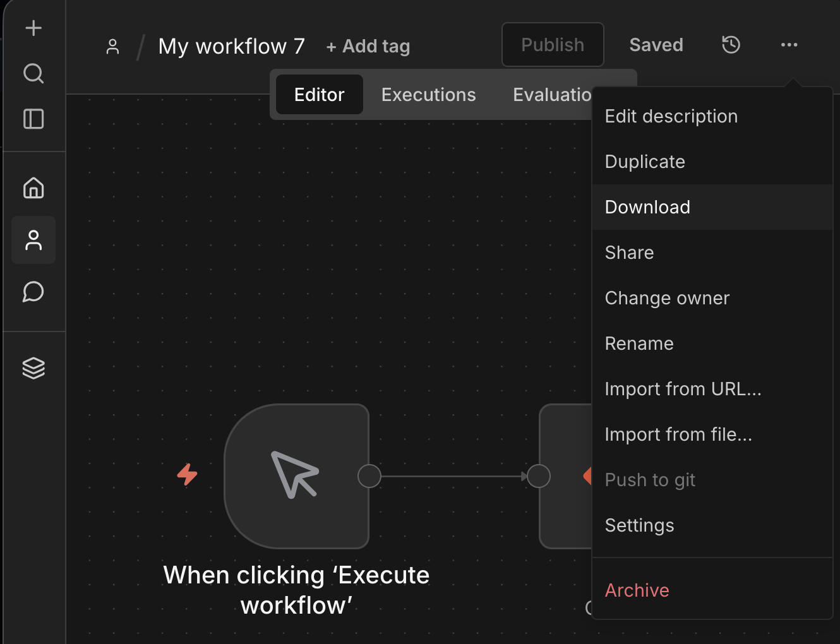
Task: Select Edit description menu entry
Action: 671,116
